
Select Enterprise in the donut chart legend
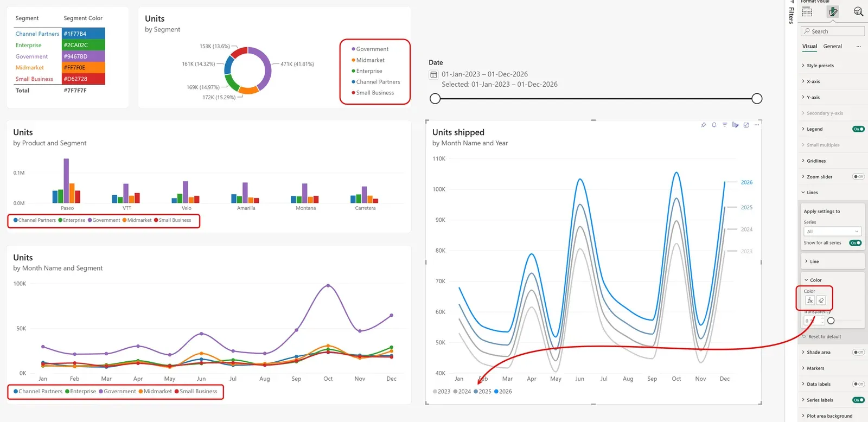click(x=367, y=71)
